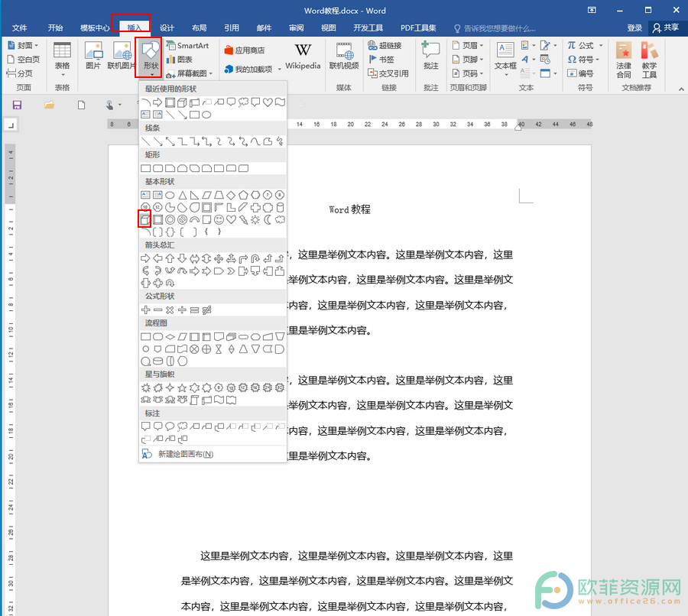Pick the right arrow in Block Arrows
This screenshot has width=688, height=616.
point(146,258)
